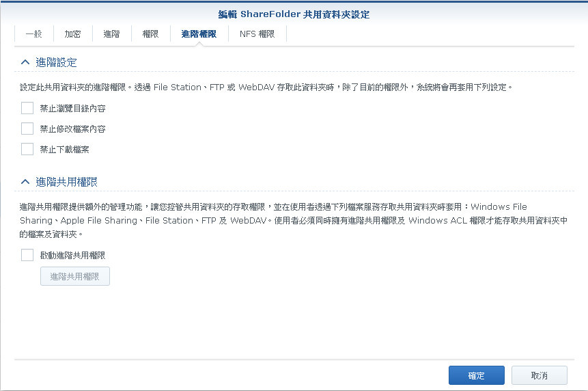
Task: Enable 禁止瀏覽目錄內容 checkbox
Action: (x=27, y=109)
